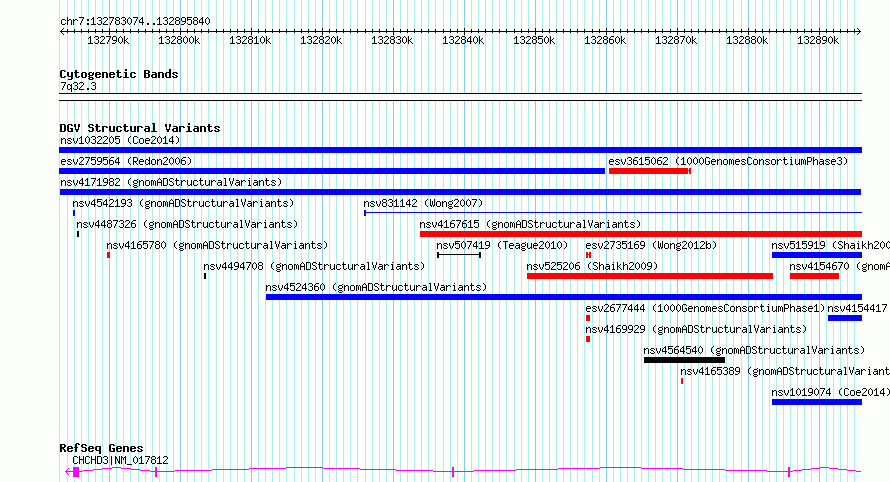Select the blue bar of nsv1032205

pos(460,150)
